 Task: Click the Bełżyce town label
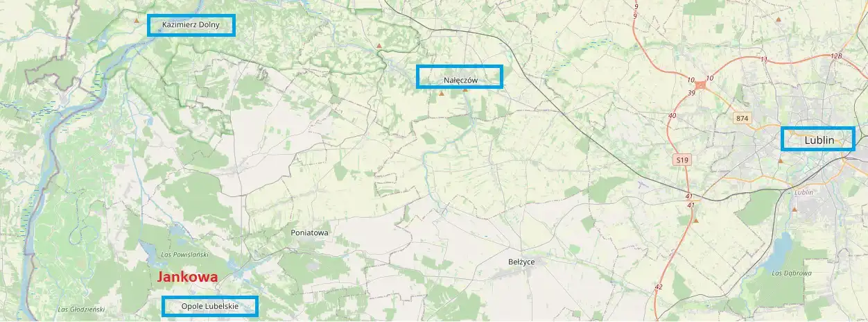[521, 262]
